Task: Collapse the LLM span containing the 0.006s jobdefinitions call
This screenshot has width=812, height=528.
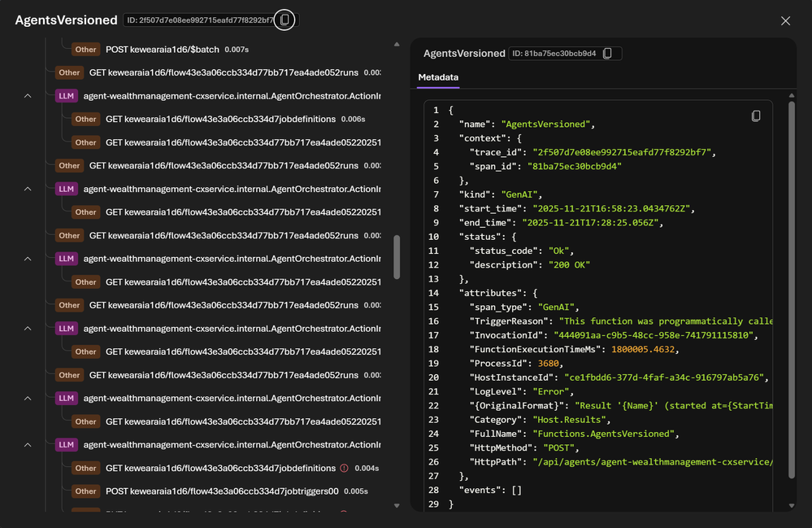Action: tap(28, 96)
